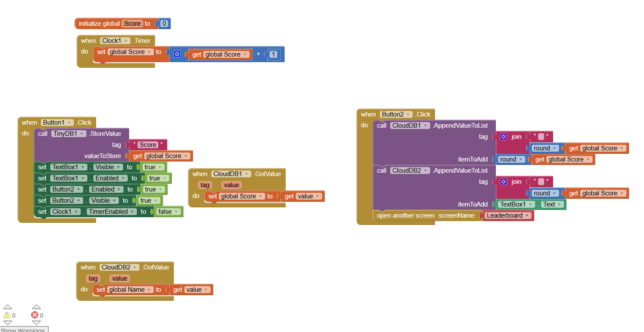Click the Score name field in initialize global

[132, 24]
